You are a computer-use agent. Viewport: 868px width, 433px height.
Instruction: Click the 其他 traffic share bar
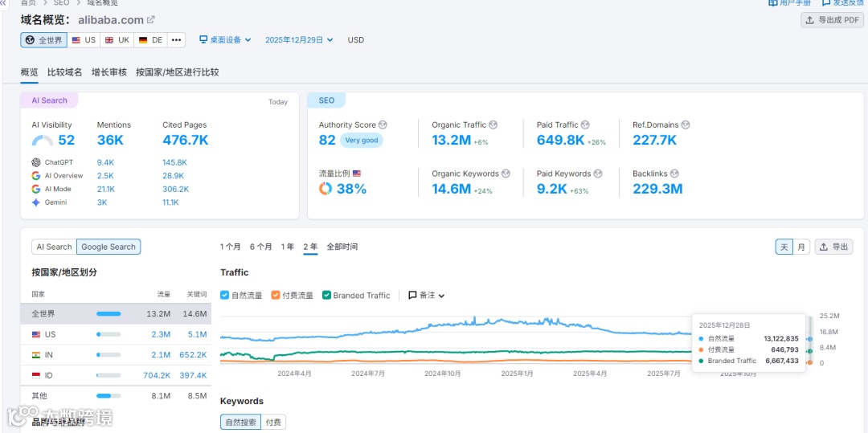click(x=108, y=396)
